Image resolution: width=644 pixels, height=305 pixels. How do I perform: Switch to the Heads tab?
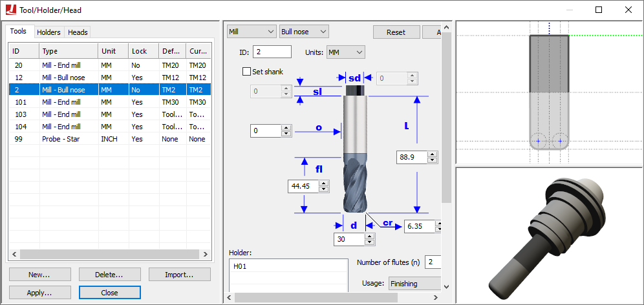pos(78,32)
